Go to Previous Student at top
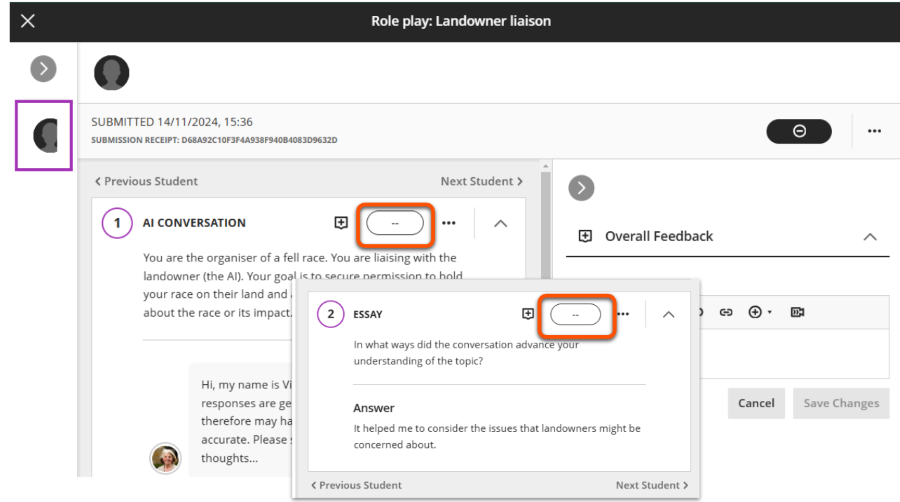 [x=146, y=181]
